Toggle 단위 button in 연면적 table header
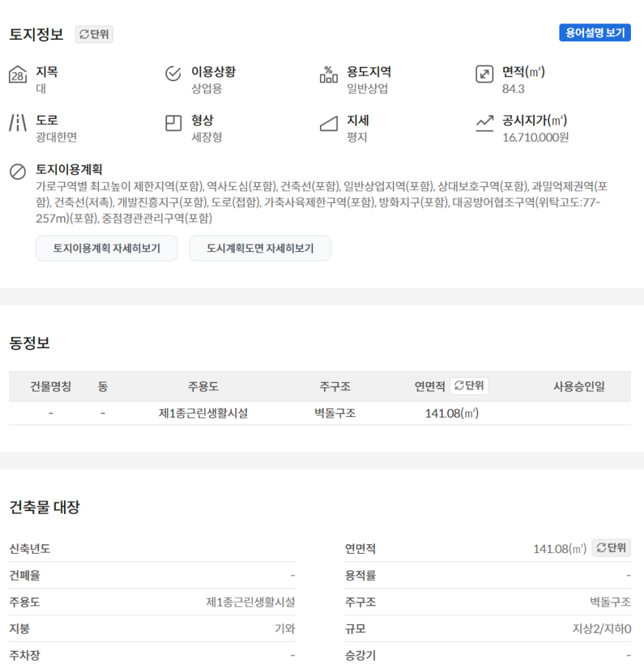Image resolution: width=644 pixels, height=668 pixels. 469,386
